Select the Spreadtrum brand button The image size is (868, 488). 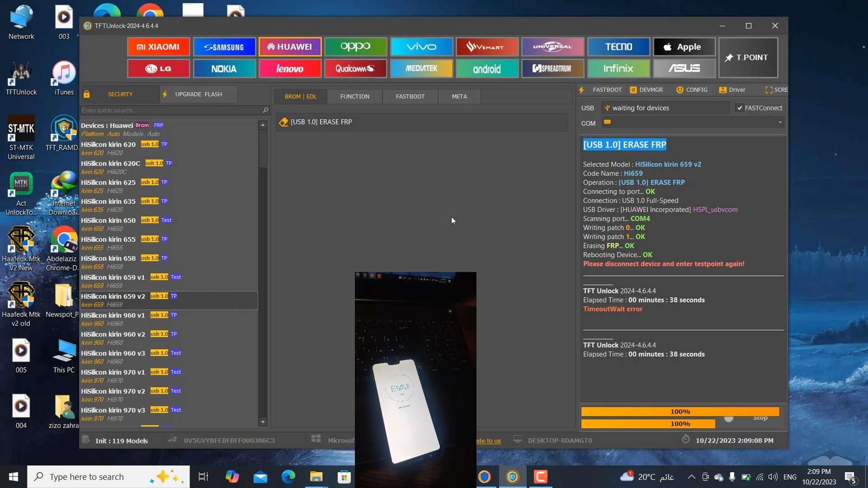point(552,68)
